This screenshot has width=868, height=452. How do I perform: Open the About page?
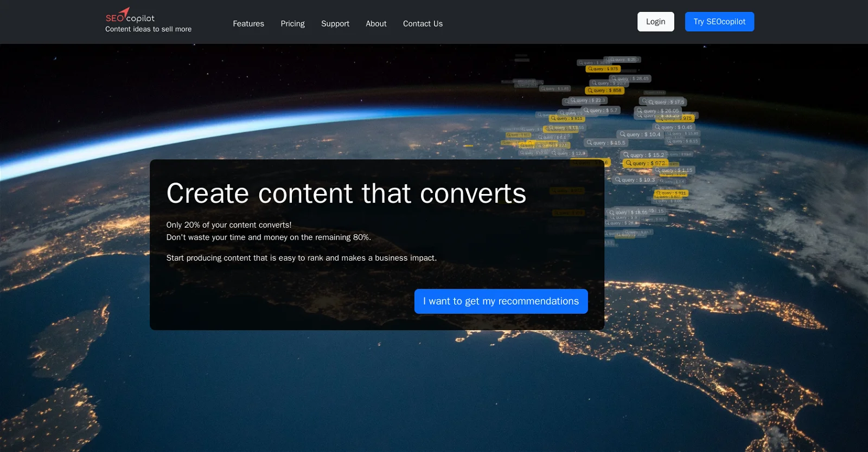(376, 24)
